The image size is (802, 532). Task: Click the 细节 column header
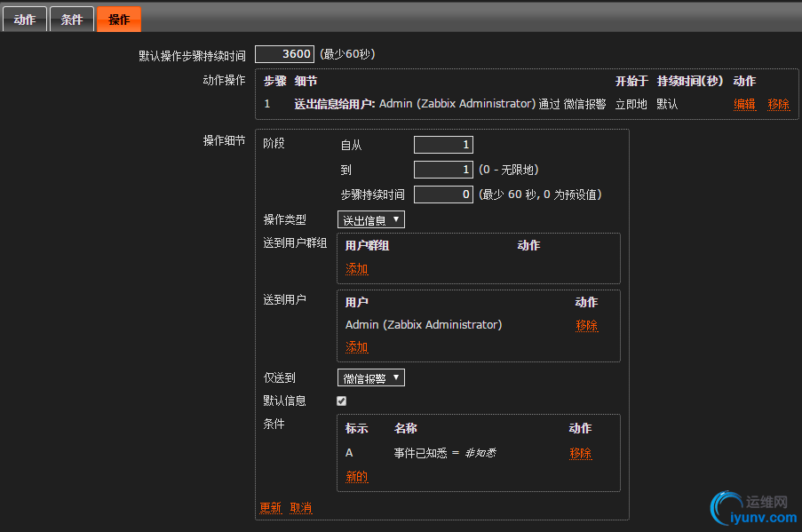[x=306, y=81]
